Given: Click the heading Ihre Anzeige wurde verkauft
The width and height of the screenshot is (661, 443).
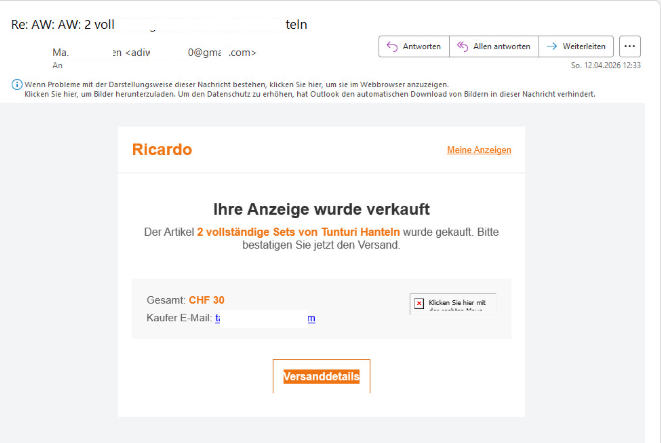Looking at the screenshot, I should pos(321,209).
